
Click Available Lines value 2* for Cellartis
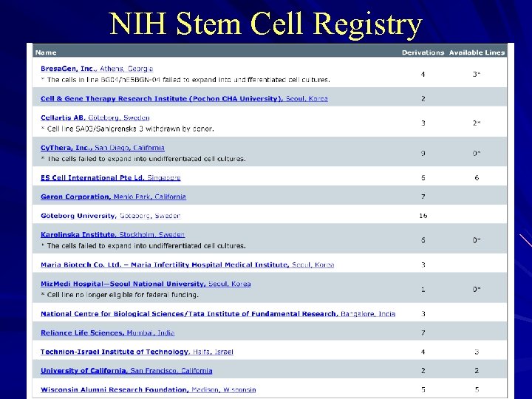[x=477, y=123]
